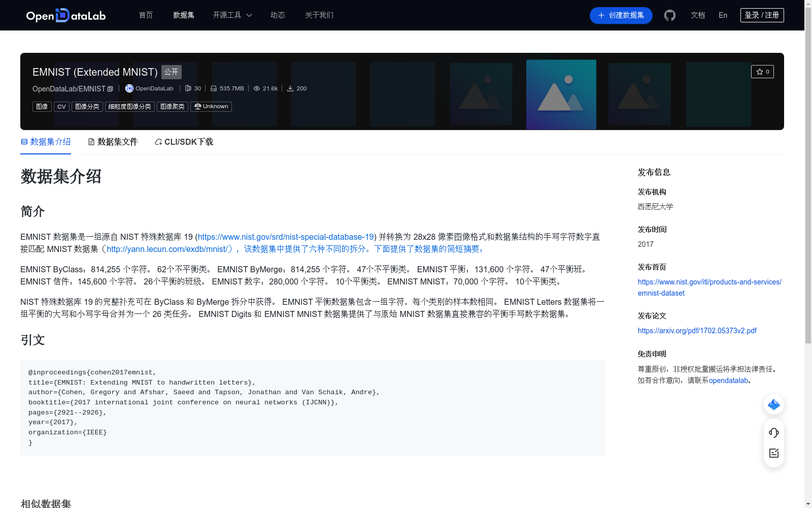The width and height of the screenshot is (812, 508).
Task: Click the highlighted banner image thumbnail
Action: (561, 94)
